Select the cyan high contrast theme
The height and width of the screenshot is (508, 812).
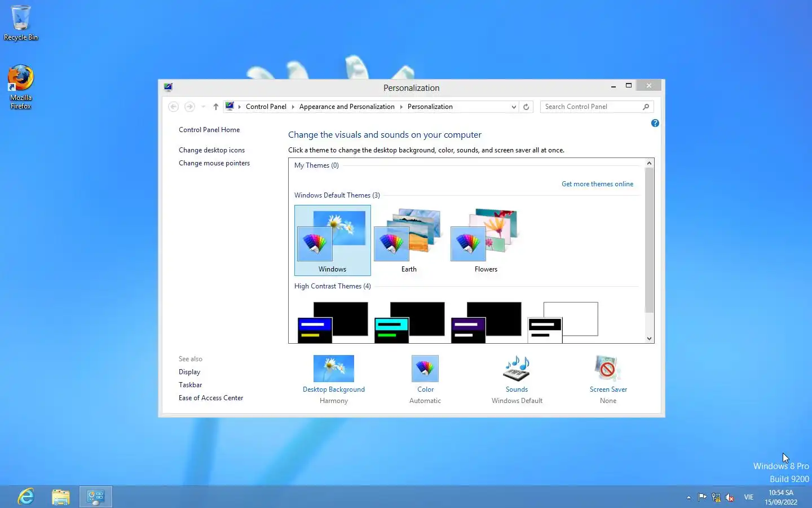(409, 322)
